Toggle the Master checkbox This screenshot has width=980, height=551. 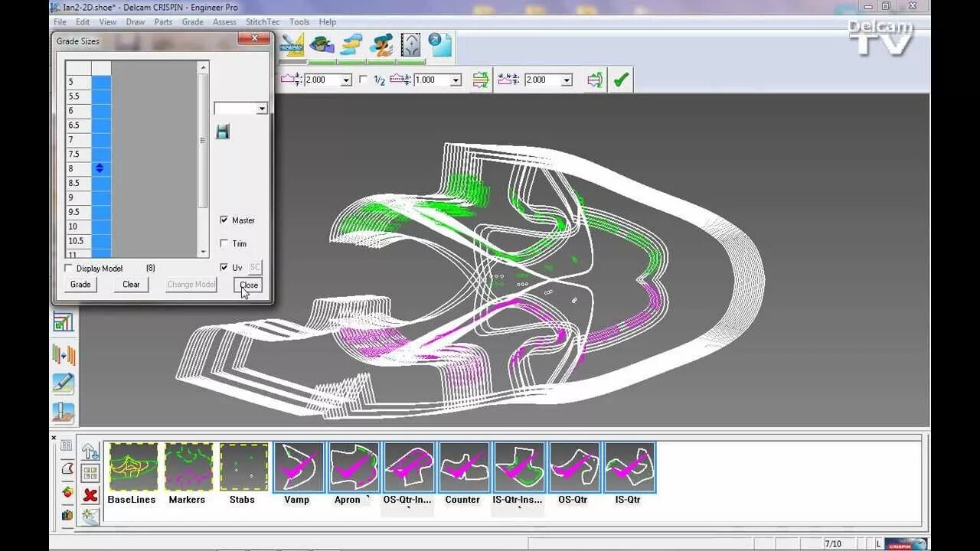(224, 220)
